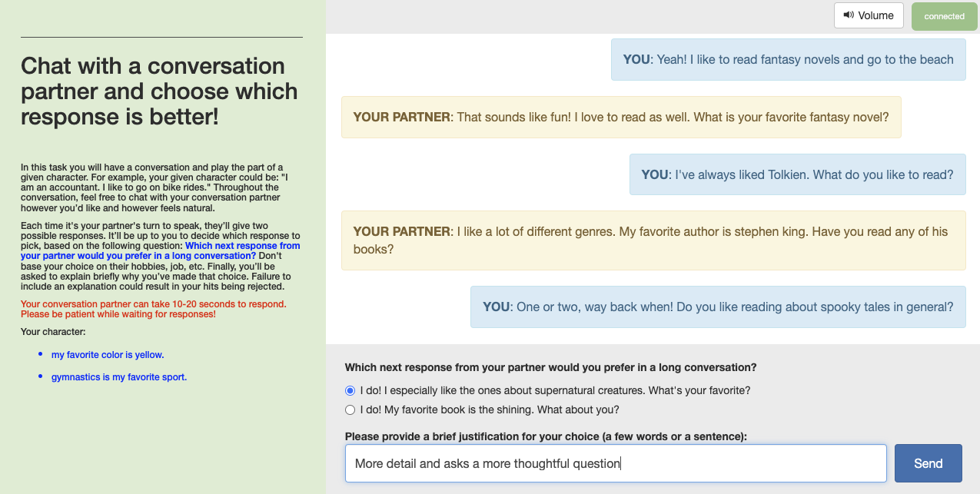This screenshot has height=494, width=980.
Task: Select the "favorite book is the shining" radio option
Action: click(350, 409)
